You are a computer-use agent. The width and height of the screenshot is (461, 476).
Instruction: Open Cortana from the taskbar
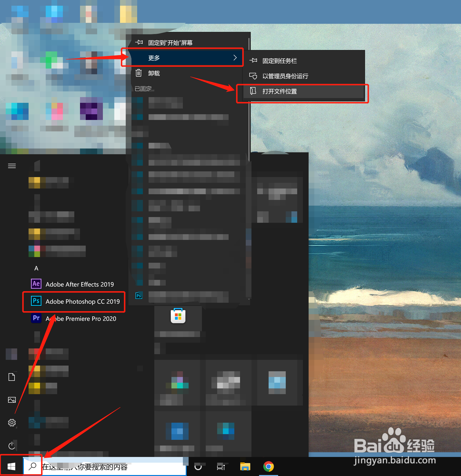198,466
